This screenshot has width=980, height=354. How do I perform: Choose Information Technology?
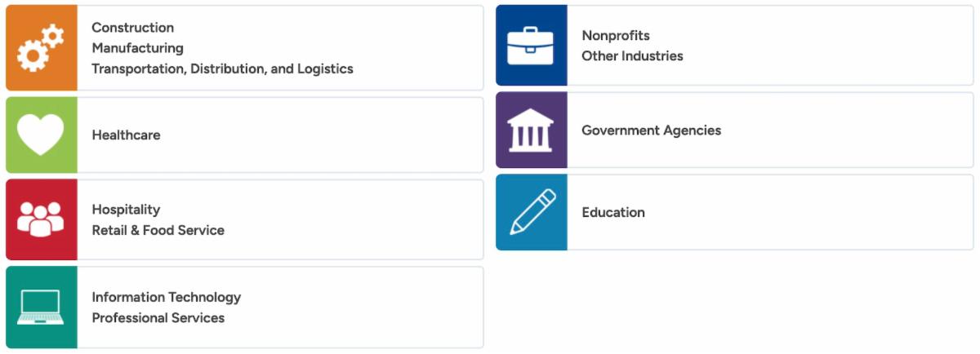coord(166,297)
